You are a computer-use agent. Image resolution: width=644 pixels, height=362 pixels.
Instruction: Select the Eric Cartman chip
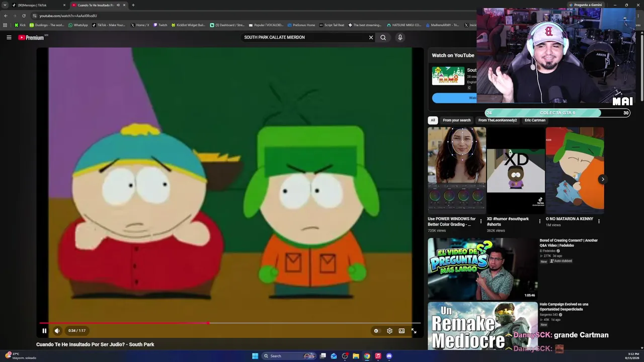(535, 120)
